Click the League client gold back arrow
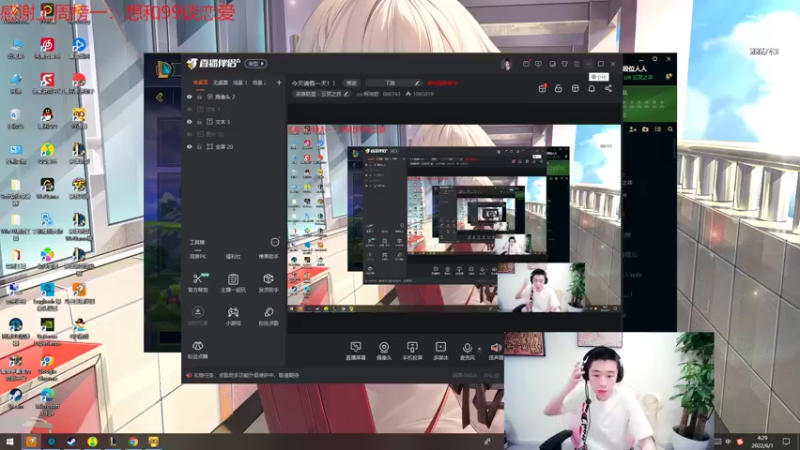 (x=160, y=97)
